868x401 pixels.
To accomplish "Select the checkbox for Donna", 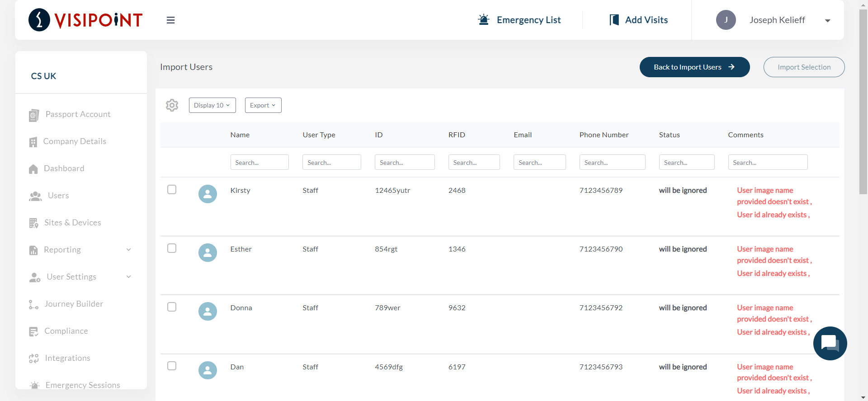I will [x=172, y=307].
